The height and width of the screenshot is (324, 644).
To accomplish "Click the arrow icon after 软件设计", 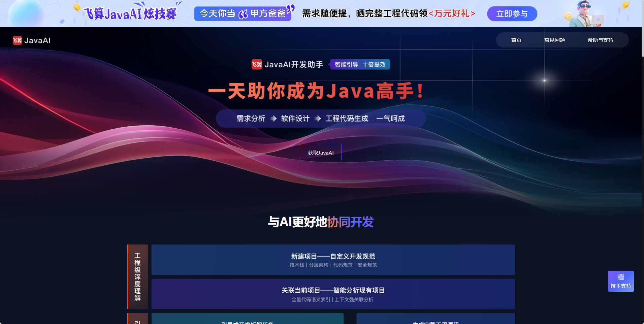I will tap(318, 119).
